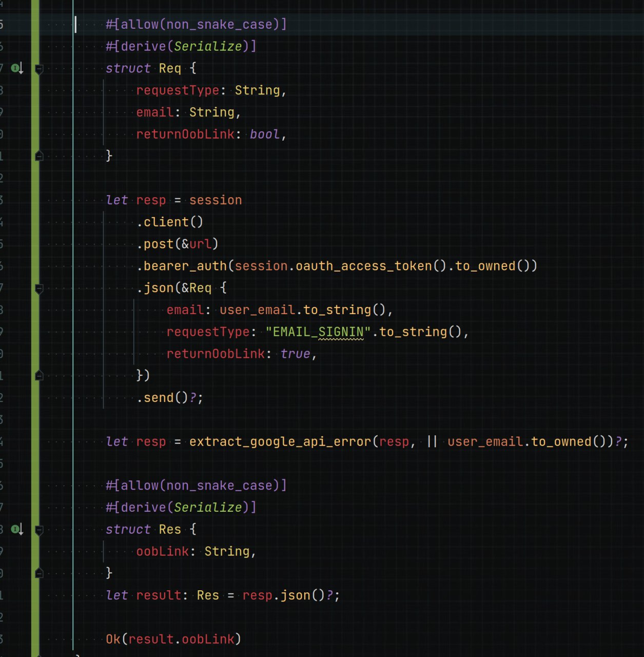Collapse the struct Req code block
This screenshot has width=644, height=657.
click(39, 68)
